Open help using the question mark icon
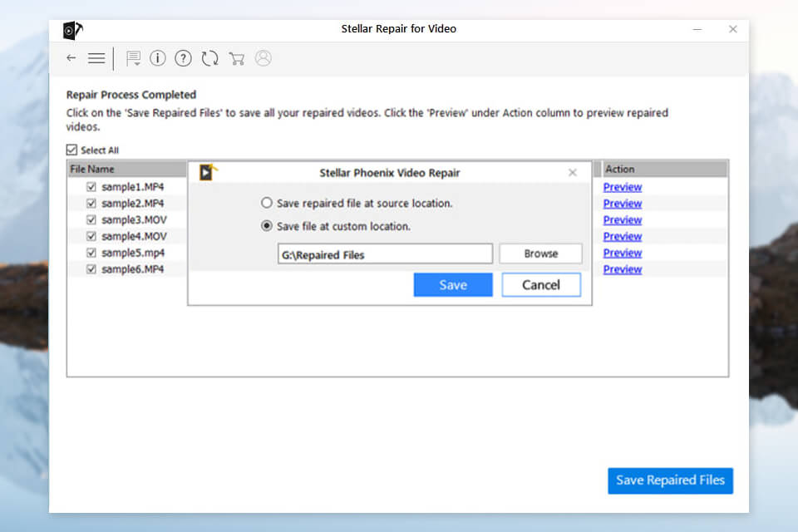 coord(184,58)
